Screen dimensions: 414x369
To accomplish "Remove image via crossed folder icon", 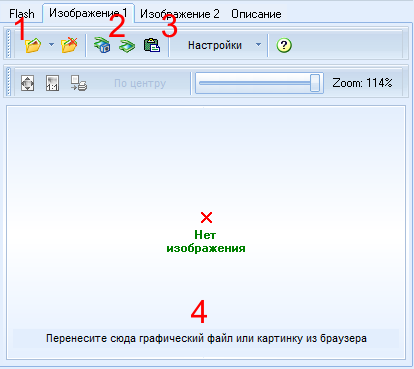I will pyautogui.click(x=69, y=45).
